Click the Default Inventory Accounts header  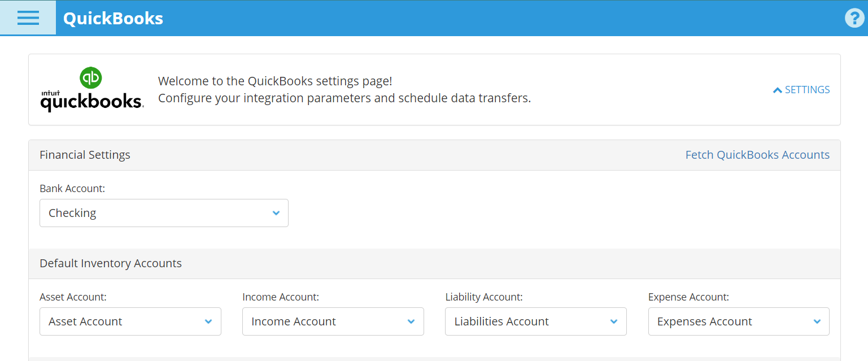coord(111,263)
